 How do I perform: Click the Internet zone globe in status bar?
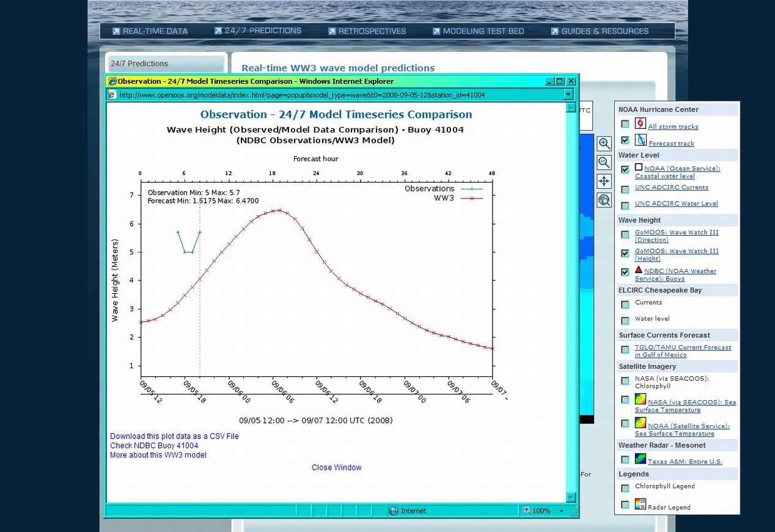click(x=394, y=511)
